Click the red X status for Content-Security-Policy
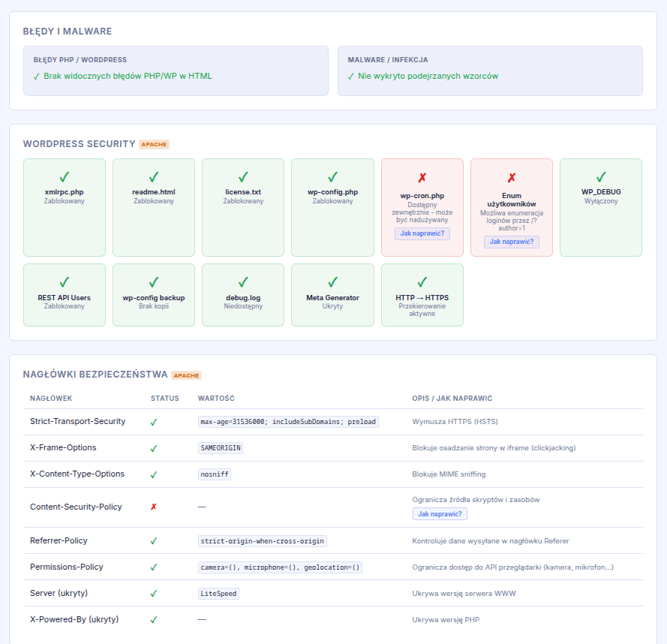Viewport: 667px width, 644px height. click(x=154, y=507)
